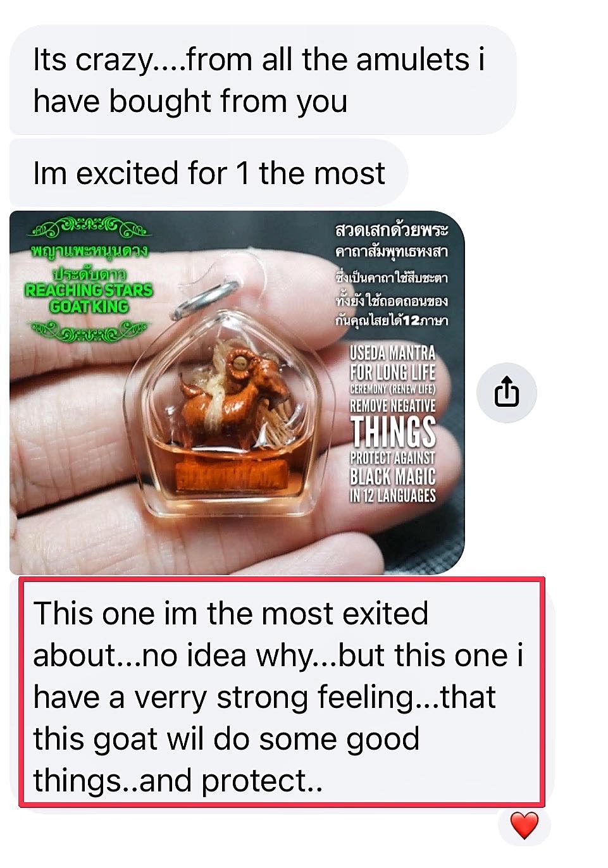This screenshot has width=608, height=868.
Task: Click the "USED A MANTRA" heading
Action: 393,353
